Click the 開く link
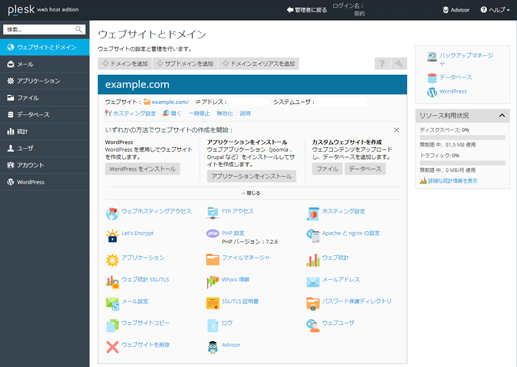 point(176,113)
